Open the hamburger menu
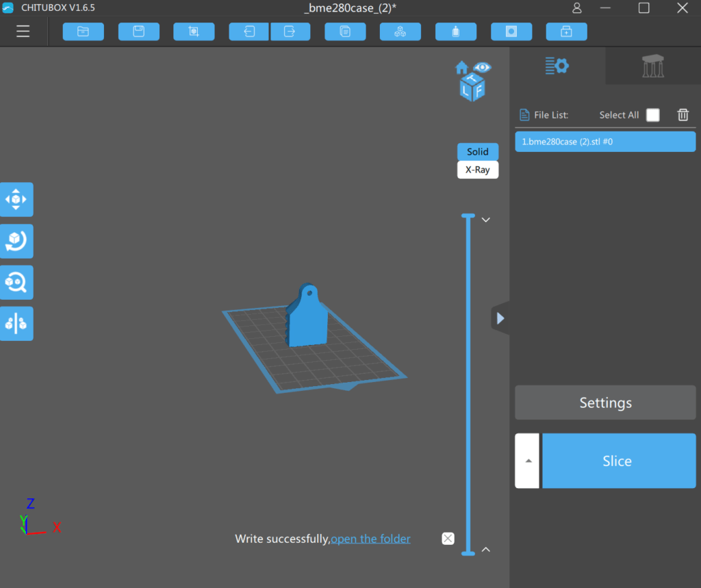 (x=23, y=31)
